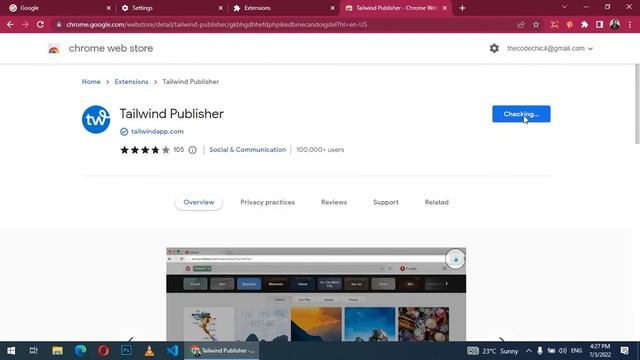Visit the tailwindapp.com link
Viewport: 640px width, 360px height.
(157, 131)
